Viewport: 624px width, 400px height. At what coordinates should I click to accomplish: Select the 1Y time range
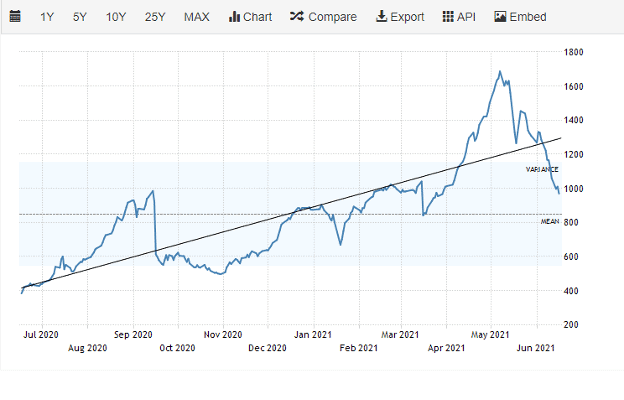pos(47,17)
